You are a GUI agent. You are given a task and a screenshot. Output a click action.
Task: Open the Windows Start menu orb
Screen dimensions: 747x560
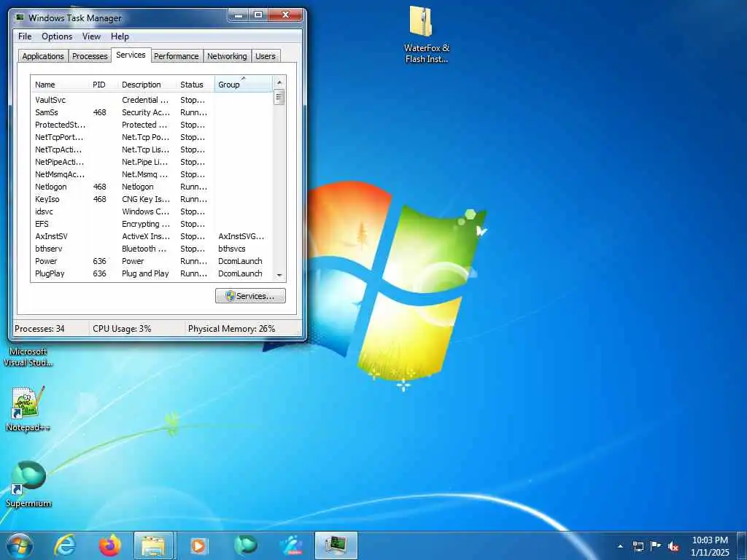tap(20, 545)
